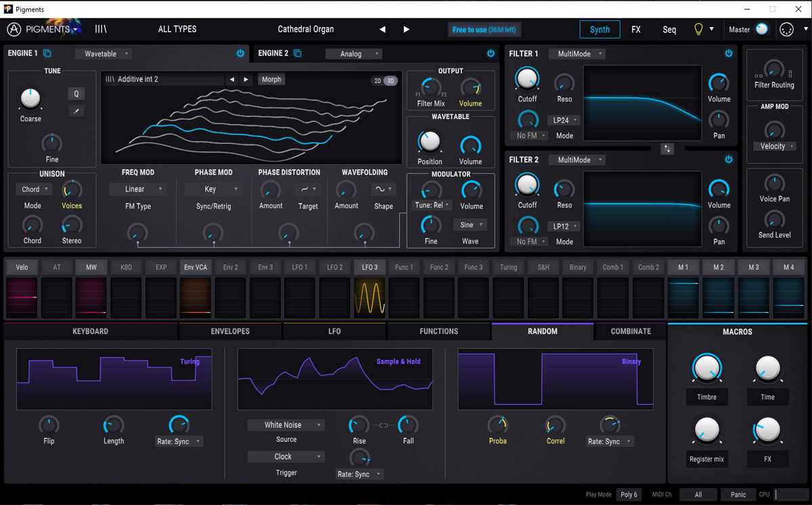Open Filter 1 MultiMode dropdown
Image resolution: width=812 pixels, height=505 pixels.
(577, 53)
